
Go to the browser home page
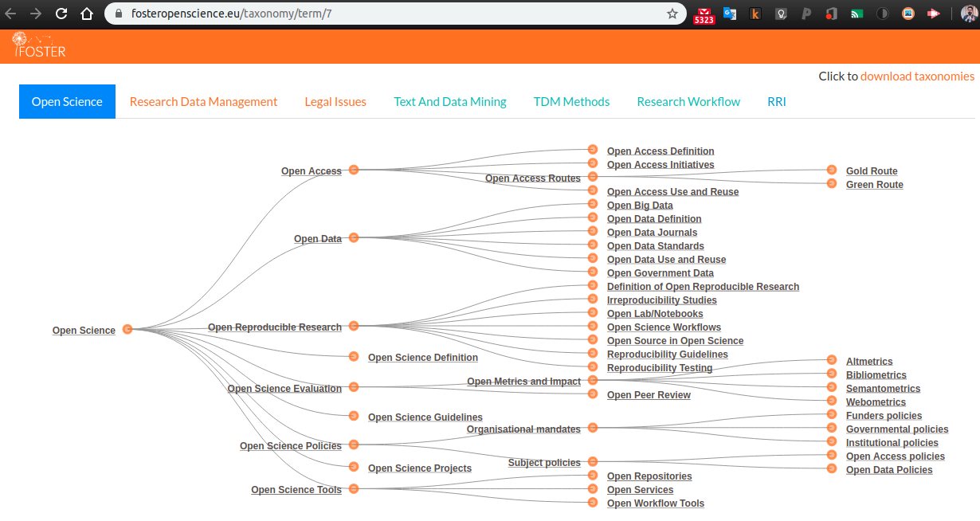coord(87,14)
